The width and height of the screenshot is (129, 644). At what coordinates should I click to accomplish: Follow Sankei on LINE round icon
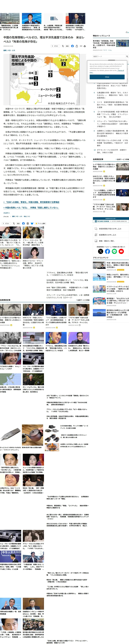114,251
